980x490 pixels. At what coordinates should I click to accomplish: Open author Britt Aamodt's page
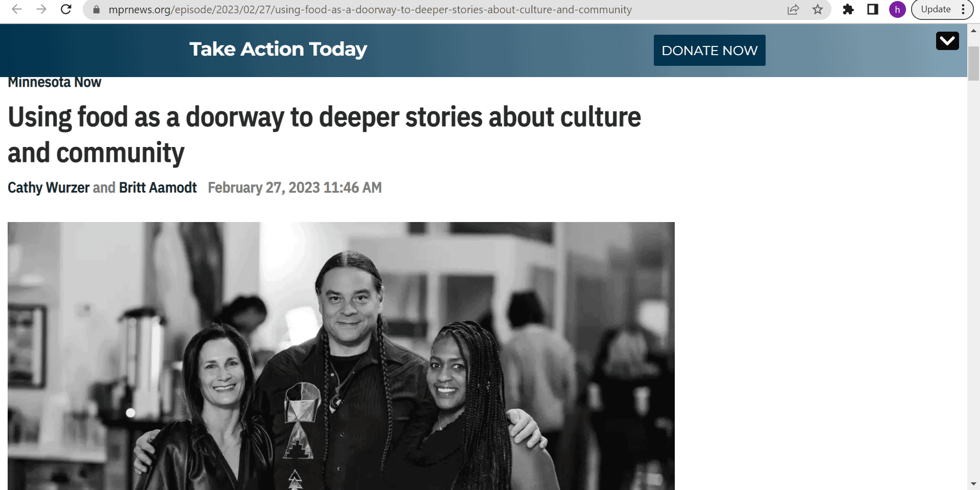158,188
